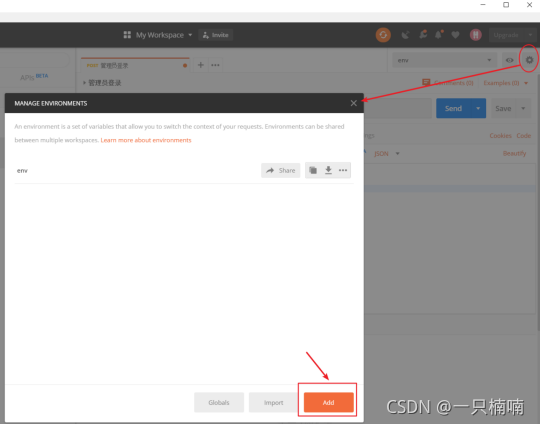Image resolution: width=540 pixels, height=425 pixels.
Task: Open the notifications bell
Action: coord(439,34)
